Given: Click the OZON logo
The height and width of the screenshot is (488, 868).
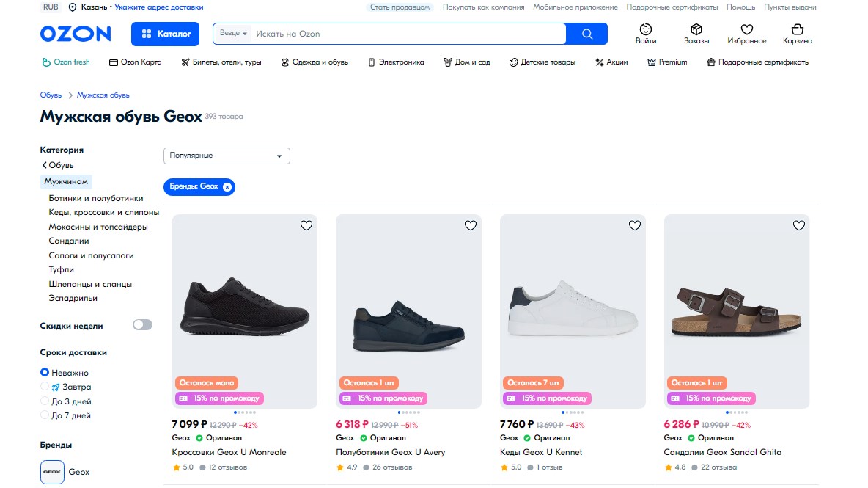Looking at the screenshot, I should coord(76,34).
